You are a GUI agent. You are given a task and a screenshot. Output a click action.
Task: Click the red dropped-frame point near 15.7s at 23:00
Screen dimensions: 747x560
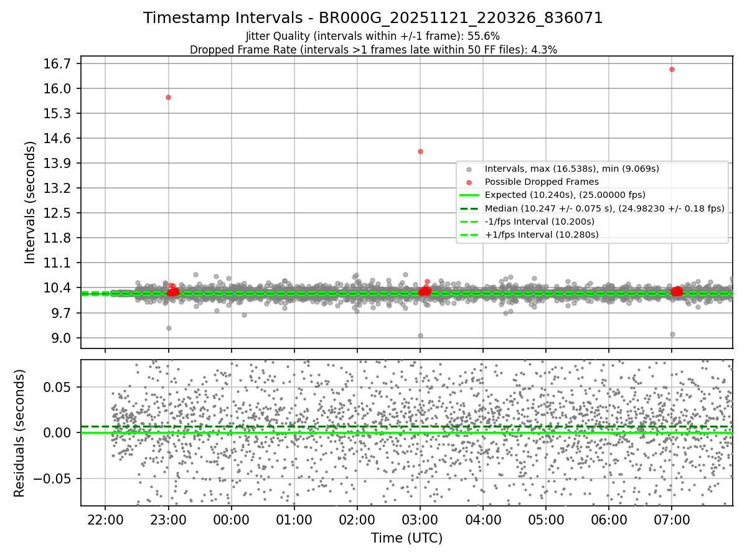pos(168,97)
